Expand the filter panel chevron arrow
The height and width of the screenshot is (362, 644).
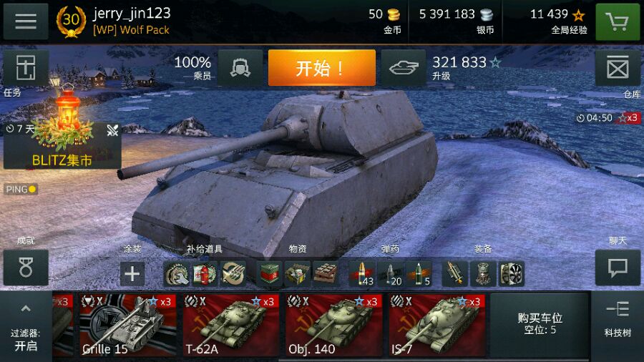click(26, 308)
